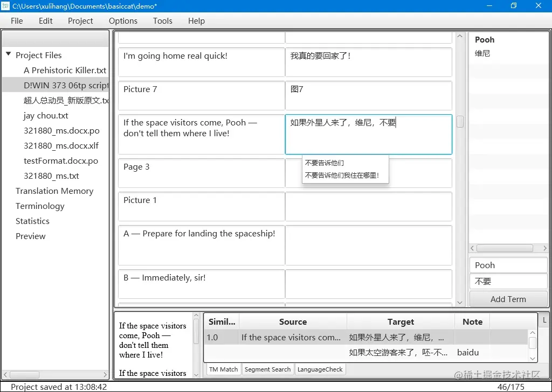This screenshot has width=552, height=392.
Task: Click the Simil... column header
Action: point(222,321)
